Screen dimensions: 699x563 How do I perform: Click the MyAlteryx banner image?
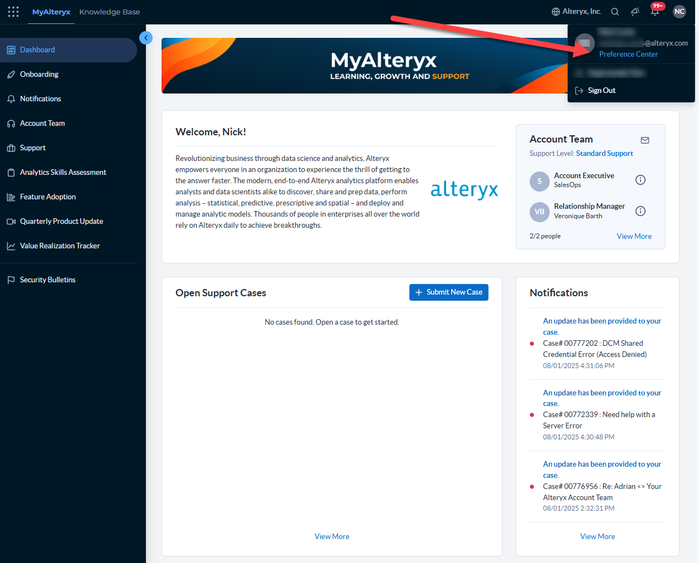tap(365, 66)
